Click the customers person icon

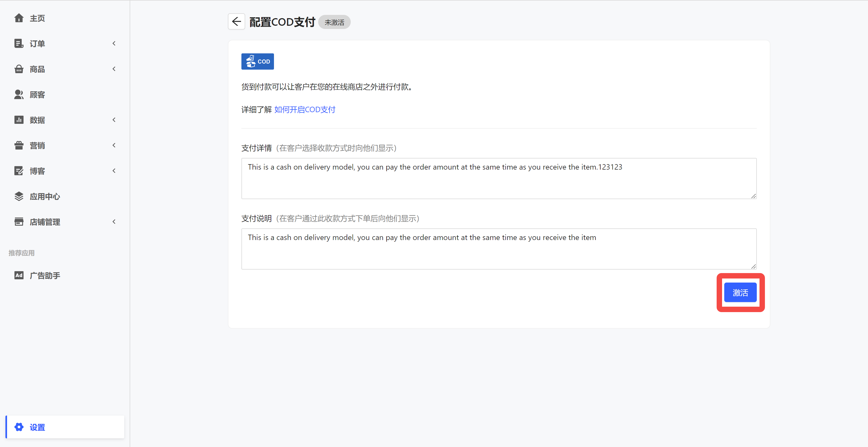[19, 95]
